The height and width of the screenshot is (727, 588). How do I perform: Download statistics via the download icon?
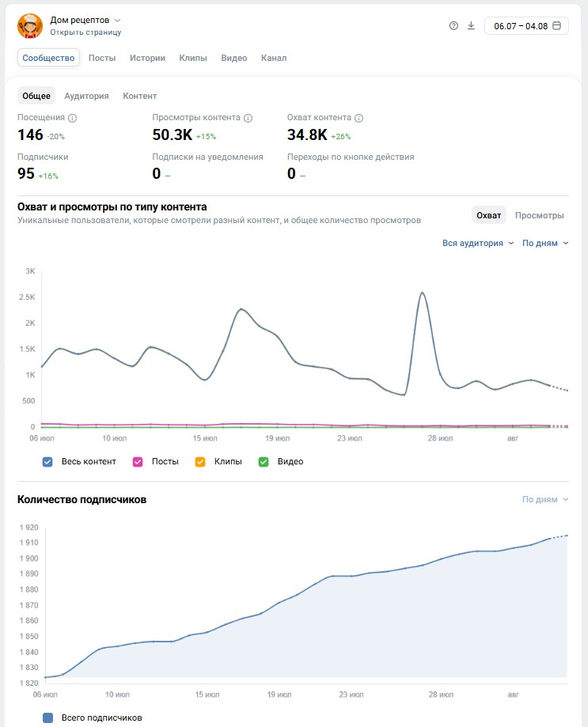click(471, 26)
